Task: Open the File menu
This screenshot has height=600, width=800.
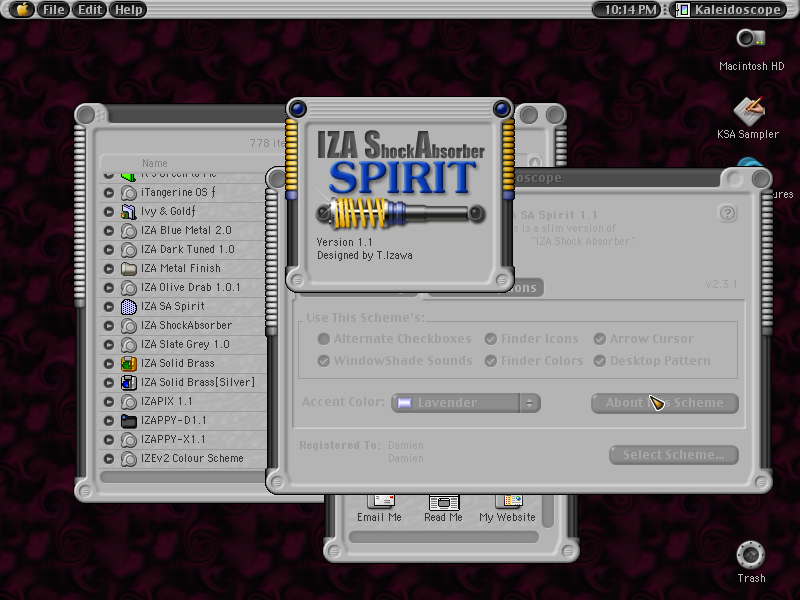Action: click(x=54, y=9)
